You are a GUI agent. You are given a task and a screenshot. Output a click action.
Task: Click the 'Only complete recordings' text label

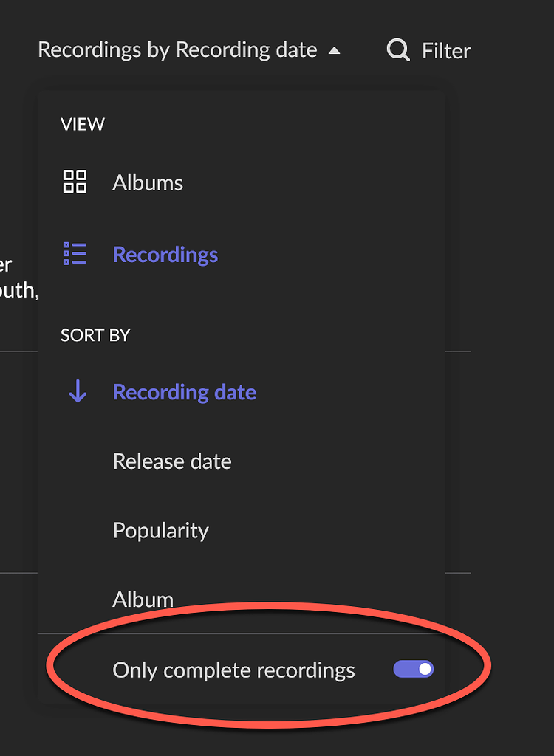[233, 670]
